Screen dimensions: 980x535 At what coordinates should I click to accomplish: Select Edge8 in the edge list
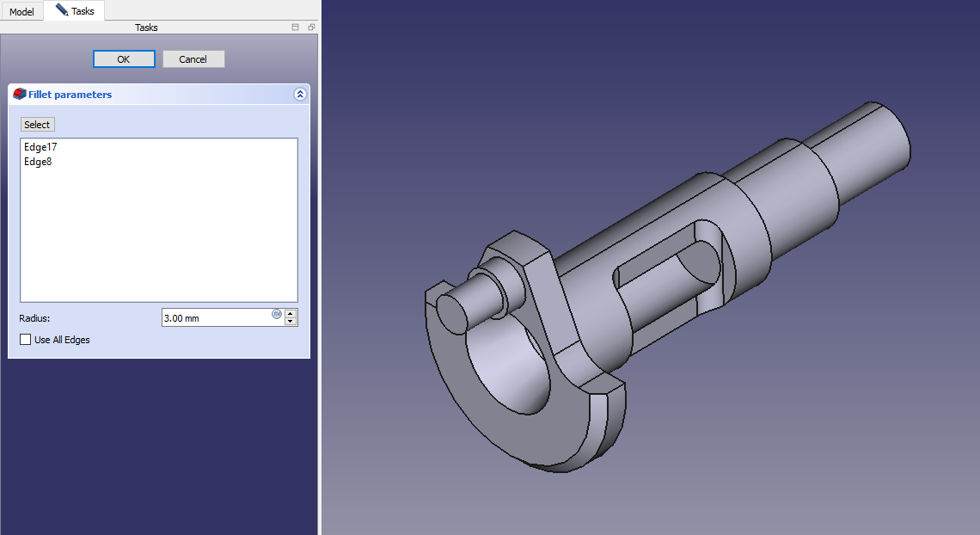coord(38,162)
